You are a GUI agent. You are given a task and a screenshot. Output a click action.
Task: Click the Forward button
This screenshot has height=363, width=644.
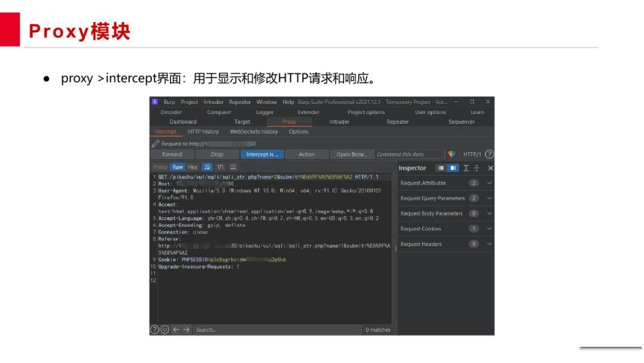pyautogui.click(x=172, y=154)
